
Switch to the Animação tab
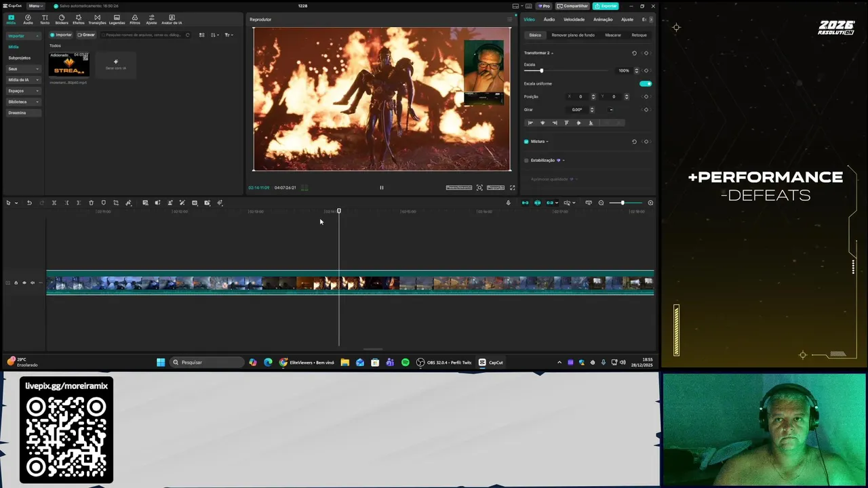603,20
